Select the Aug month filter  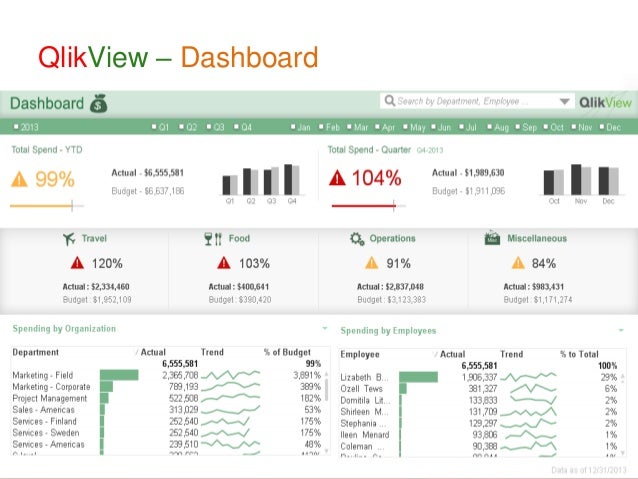click(x=498, y=127)
